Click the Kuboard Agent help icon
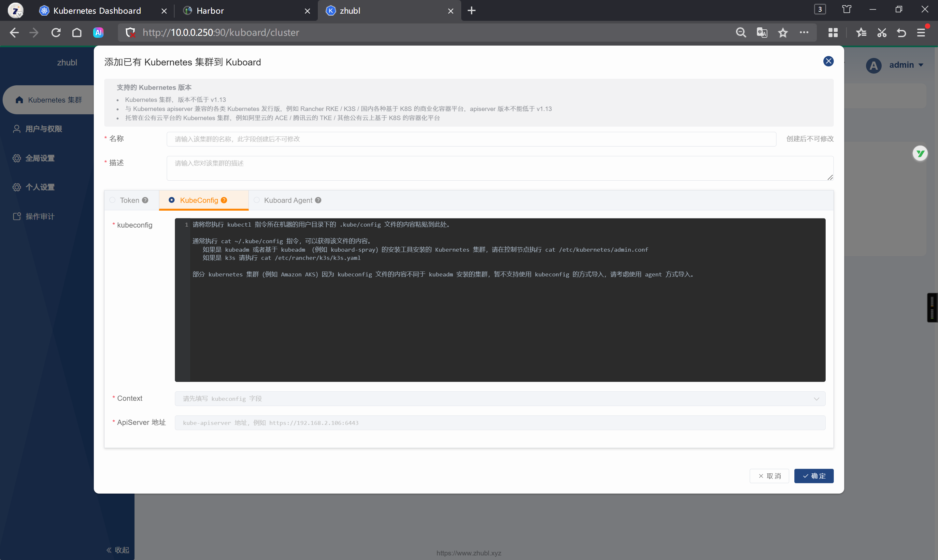Viewport: 938px width, 560px height. tap(318, 200)
